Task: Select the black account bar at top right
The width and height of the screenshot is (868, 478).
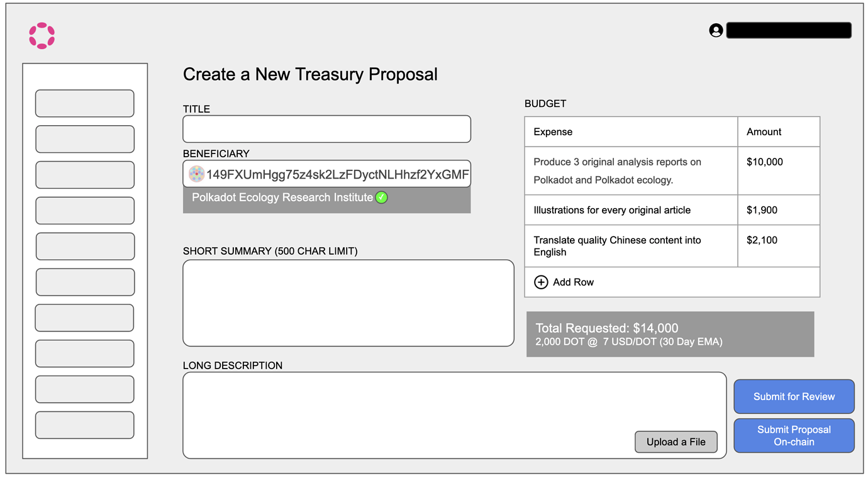Action: 789,30
